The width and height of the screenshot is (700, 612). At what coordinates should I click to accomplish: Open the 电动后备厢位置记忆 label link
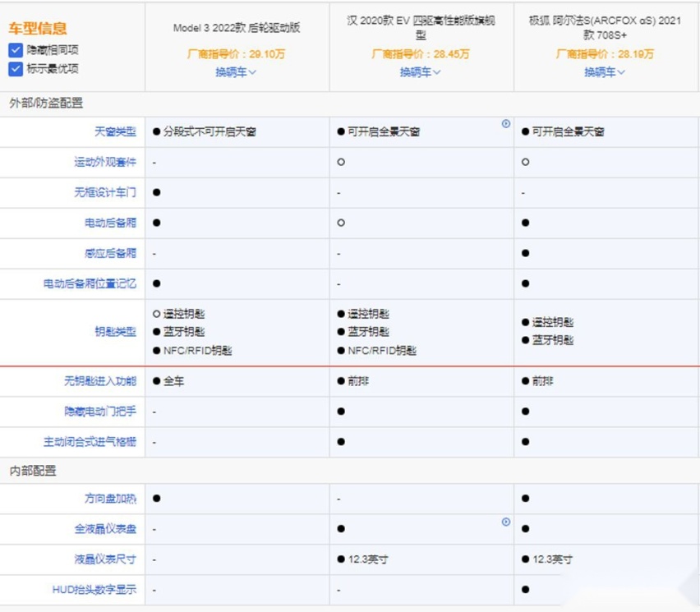pos(90,283)
